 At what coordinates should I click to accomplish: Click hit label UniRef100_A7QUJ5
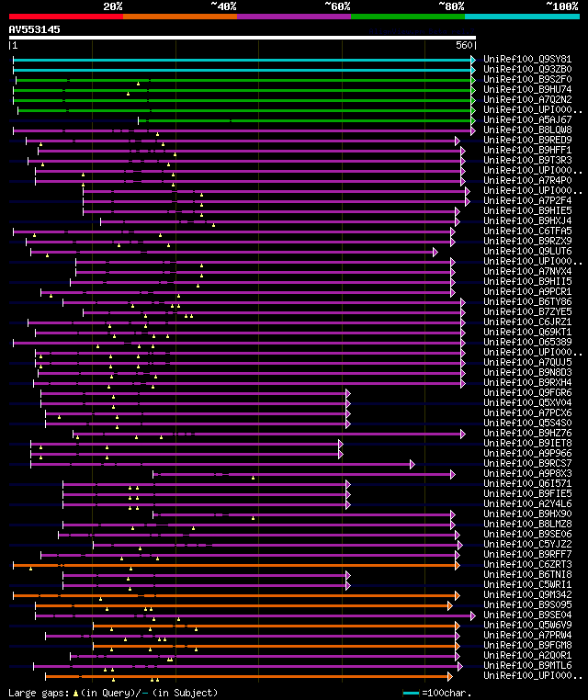coord(527,362)
